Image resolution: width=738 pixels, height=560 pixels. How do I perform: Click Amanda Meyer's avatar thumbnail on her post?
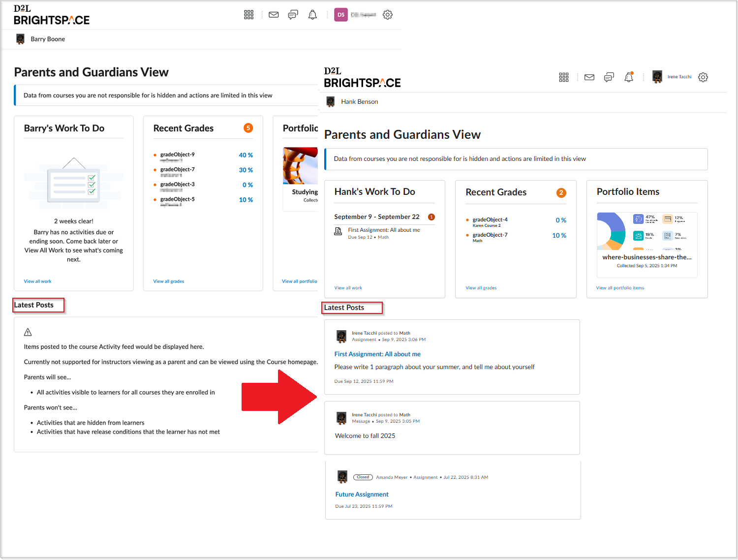coord(342,477)
